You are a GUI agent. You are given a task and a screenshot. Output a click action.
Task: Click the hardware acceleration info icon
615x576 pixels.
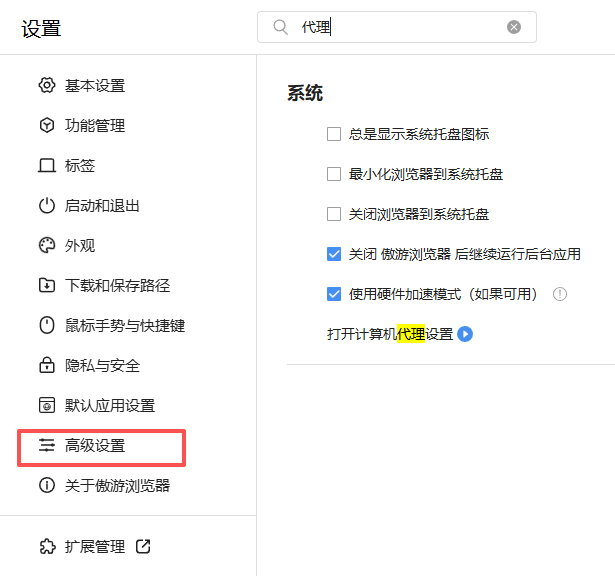[x=560, y=294]
